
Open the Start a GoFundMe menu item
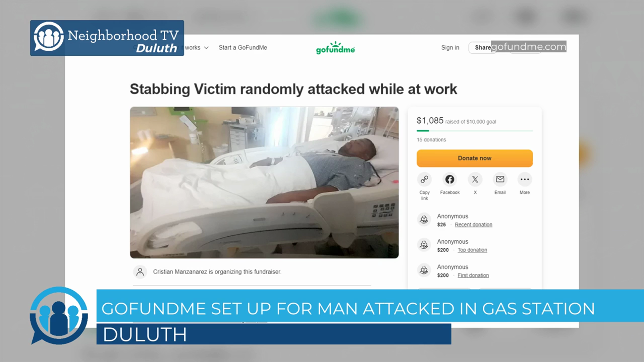tap(243, 48)
